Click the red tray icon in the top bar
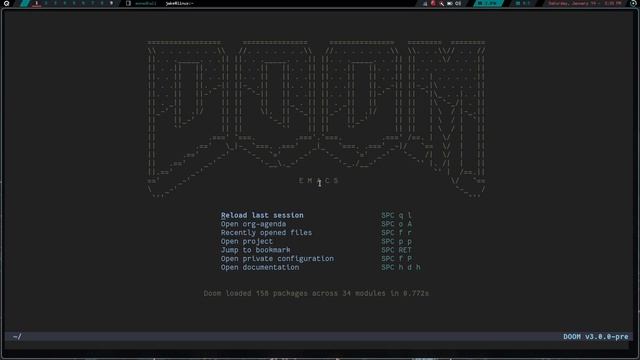 click(433, 3)
